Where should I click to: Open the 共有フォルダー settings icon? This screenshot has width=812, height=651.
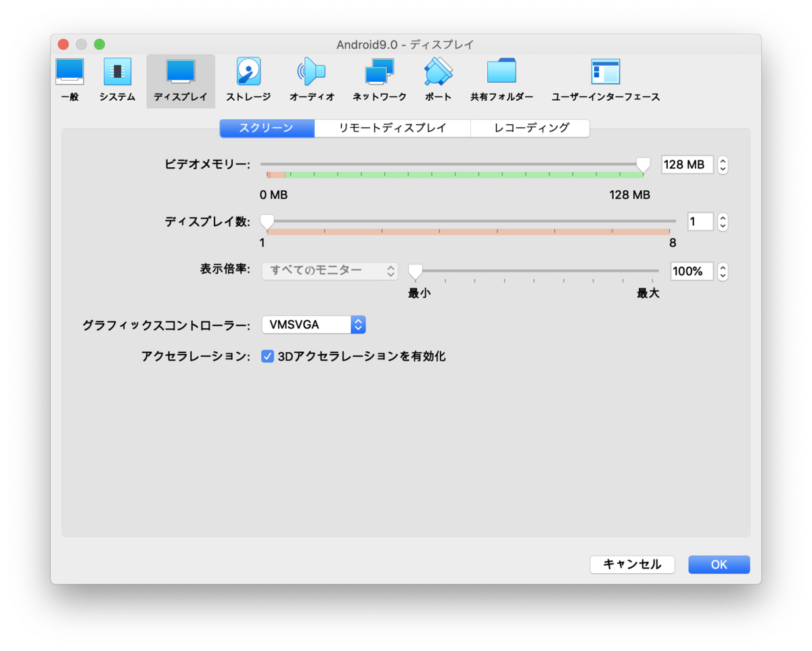(501, 80)
